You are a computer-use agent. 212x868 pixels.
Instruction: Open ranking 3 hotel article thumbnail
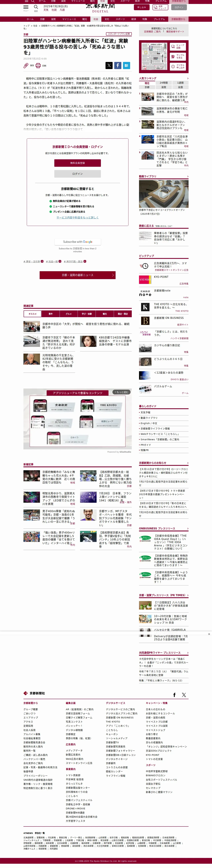click(147, 124)
